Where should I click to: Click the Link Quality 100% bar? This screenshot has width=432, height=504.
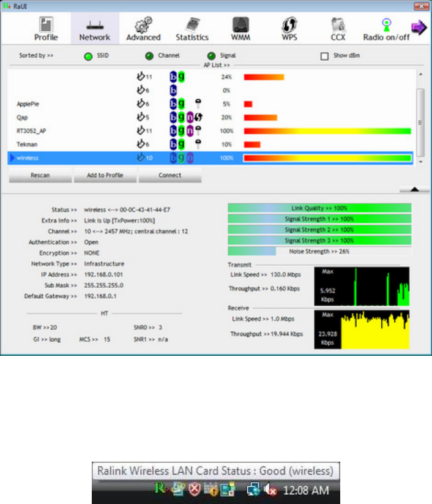tap(319, 208)
